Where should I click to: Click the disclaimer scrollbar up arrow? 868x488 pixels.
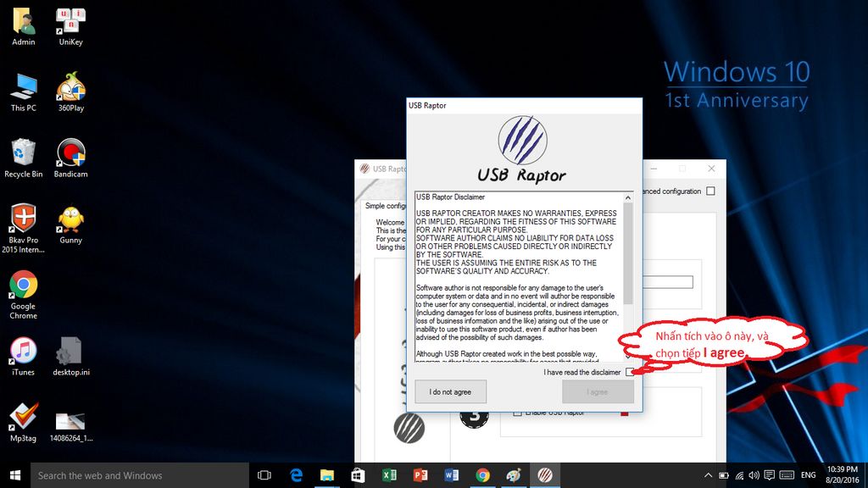pyautogui.click(x=628, y=197)
